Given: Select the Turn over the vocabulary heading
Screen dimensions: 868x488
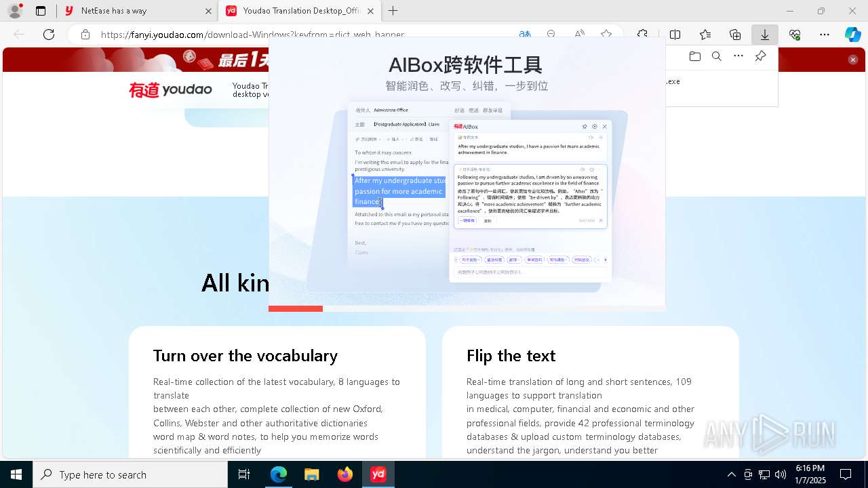Looking at the screenshot, I should pos(245,356).
